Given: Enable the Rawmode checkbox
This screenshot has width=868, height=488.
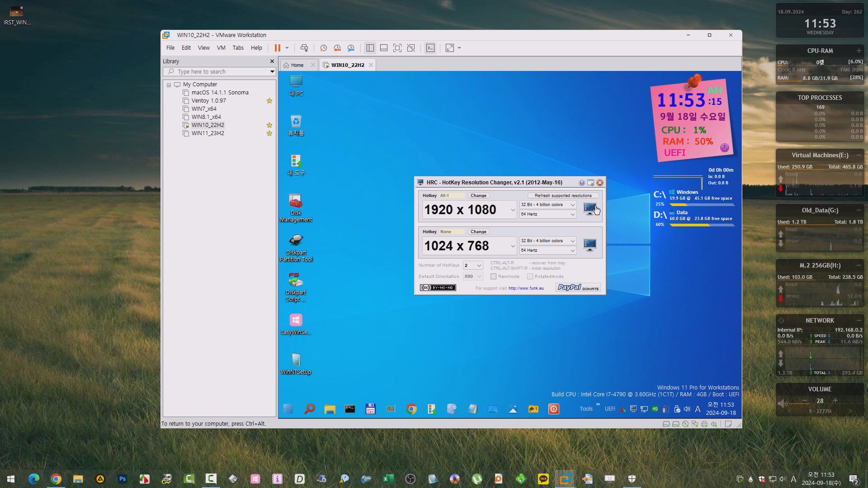Looking at the screenshot, I should (x=494, y=277).
